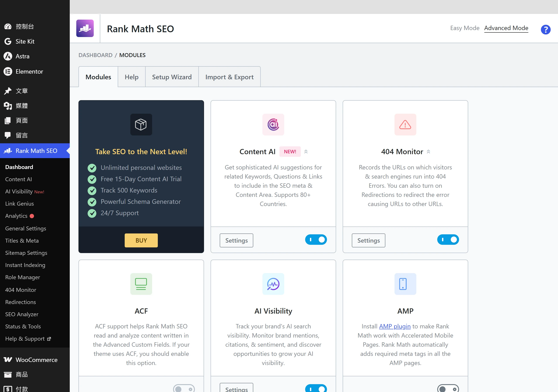
Task: Open AI Visibility module Settings
Action: 236,388
